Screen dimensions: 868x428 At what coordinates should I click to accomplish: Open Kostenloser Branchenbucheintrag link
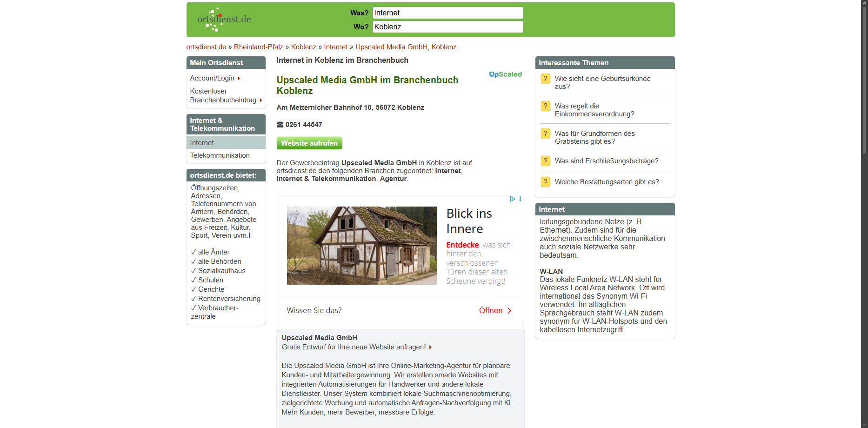pos(223,96)
